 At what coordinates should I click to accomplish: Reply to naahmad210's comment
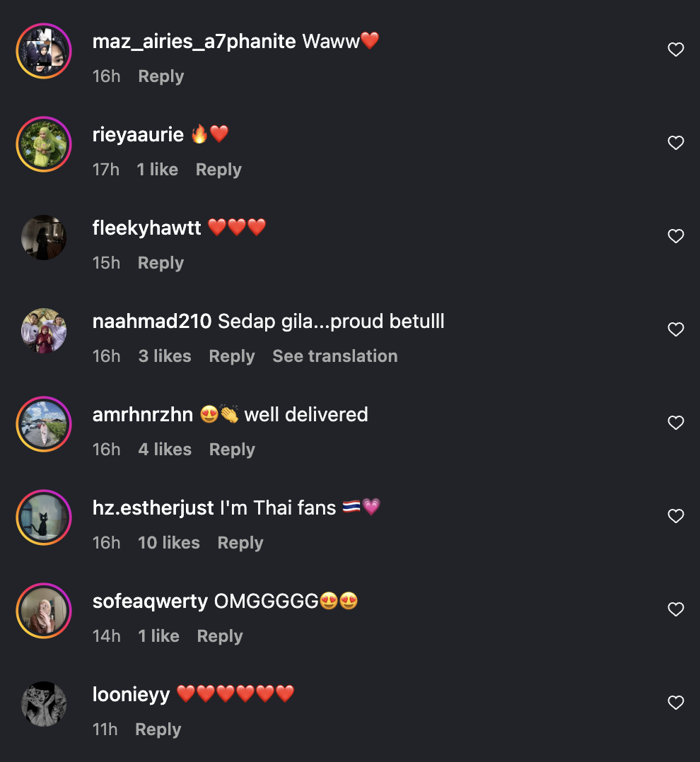click(232, 357)
